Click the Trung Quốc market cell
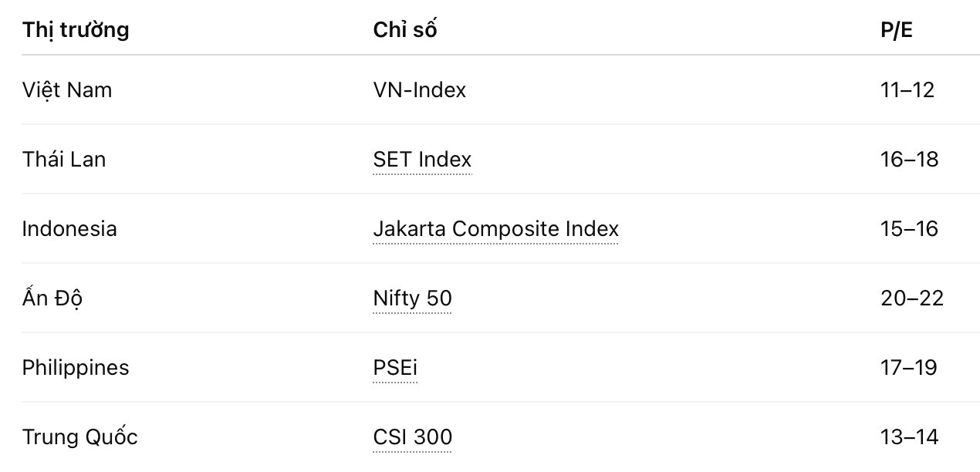The width and height of the screenshot is (980, 472). [x=80, y=437]
